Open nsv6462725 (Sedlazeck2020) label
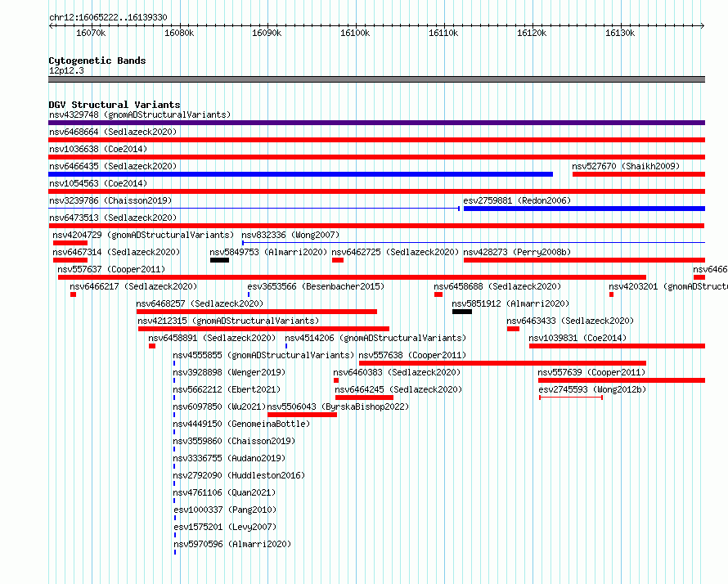This screenshot has width=728, height=584. (x=395, y=252)
